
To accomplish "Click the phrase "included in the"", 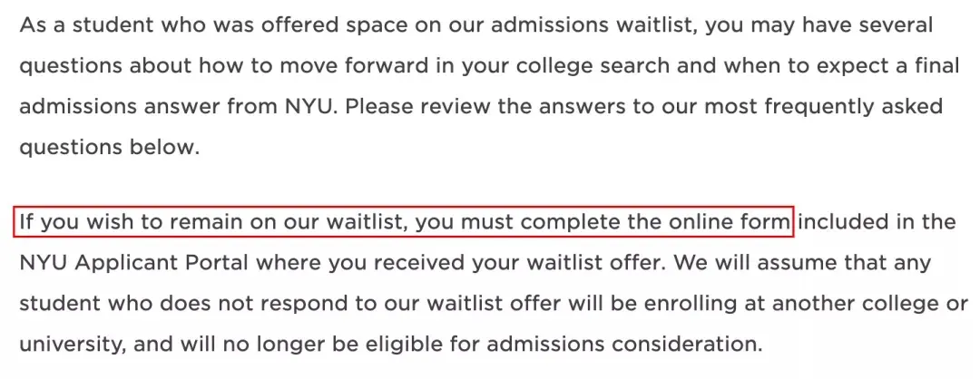I will coord(877,222).
